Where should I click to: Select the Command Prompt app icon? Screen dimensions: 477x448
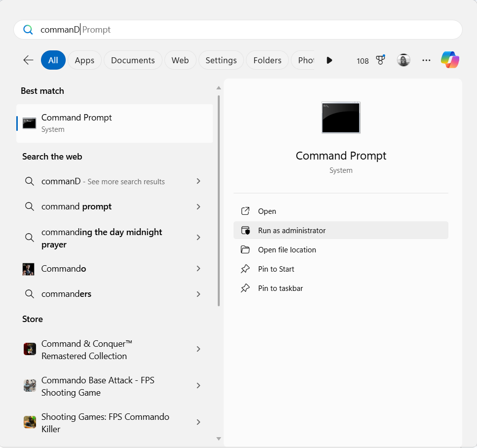click(x=29, y=122)
